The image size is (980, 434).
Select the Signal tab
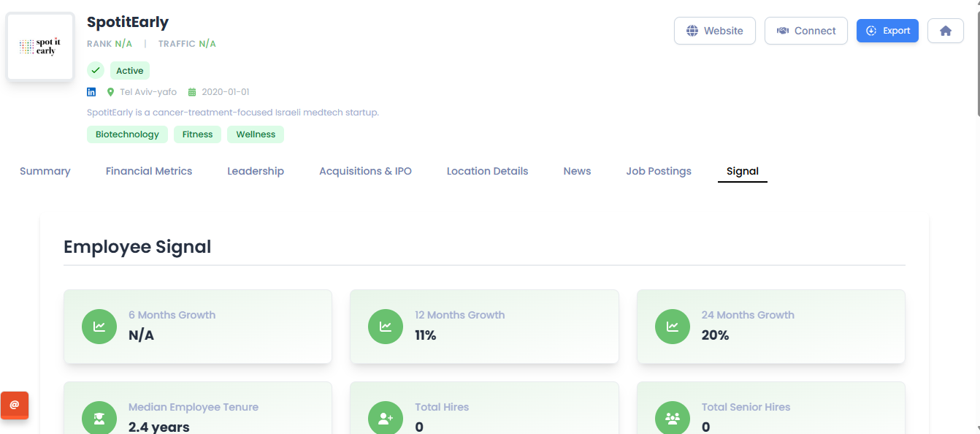tap(743, 171)
